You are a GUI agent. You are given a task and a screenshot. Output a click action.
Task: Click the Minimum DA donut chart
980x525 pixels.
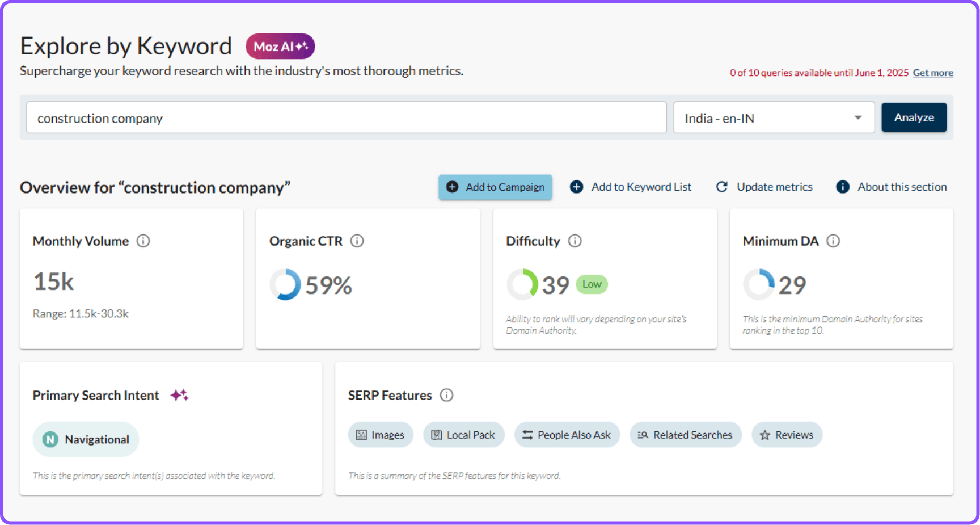tap(759, 284)
